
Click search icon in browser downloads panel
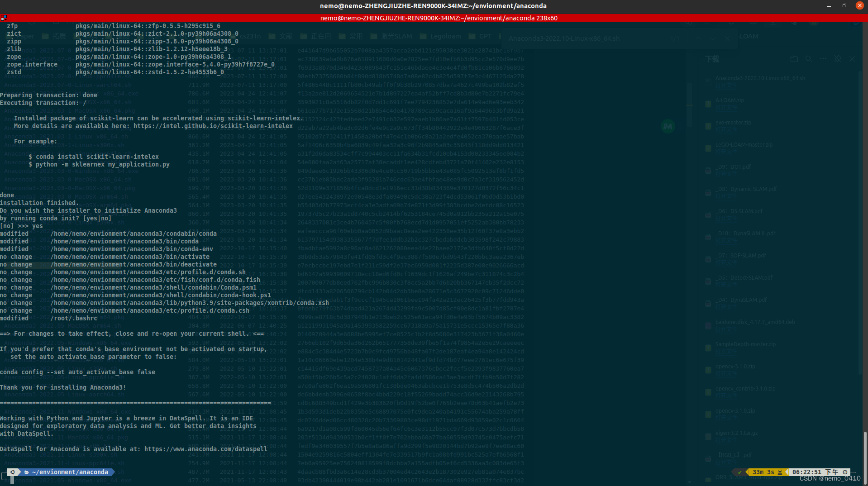[808, 59]
